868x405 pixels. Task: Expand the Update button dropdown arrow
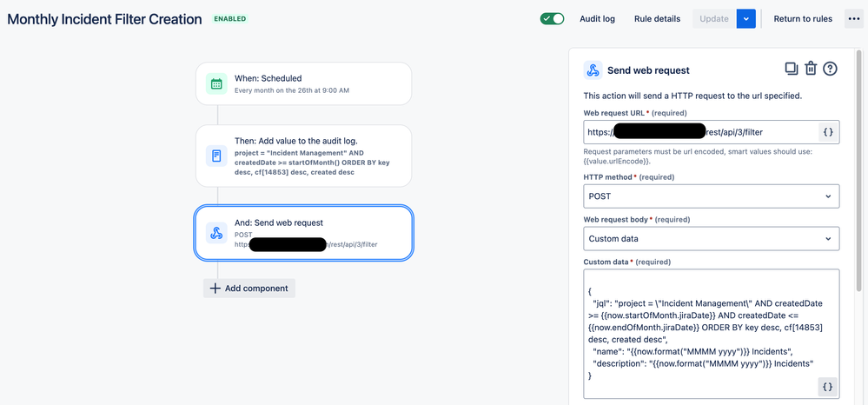[x=746, y=19]
